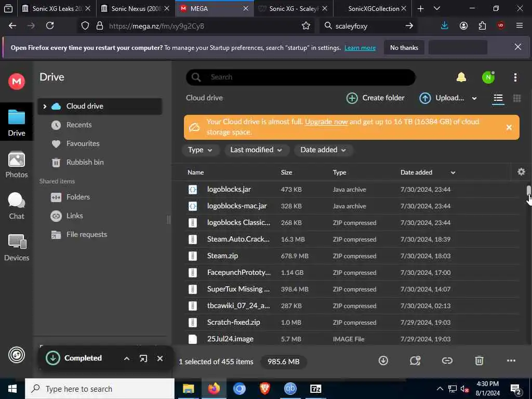The image size is (532, 399).
Task: Bookmark this page with star
Action: point(305,26)
